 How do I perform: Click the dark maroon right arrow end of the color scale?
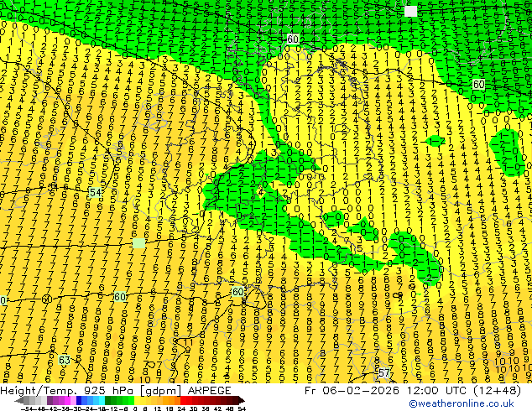tap(242, 401)
